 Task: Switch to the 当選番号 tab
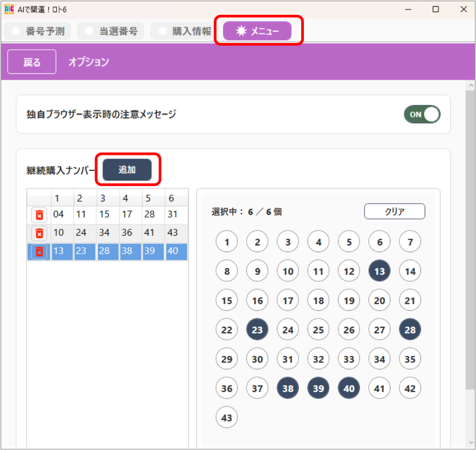click(110, 31)
